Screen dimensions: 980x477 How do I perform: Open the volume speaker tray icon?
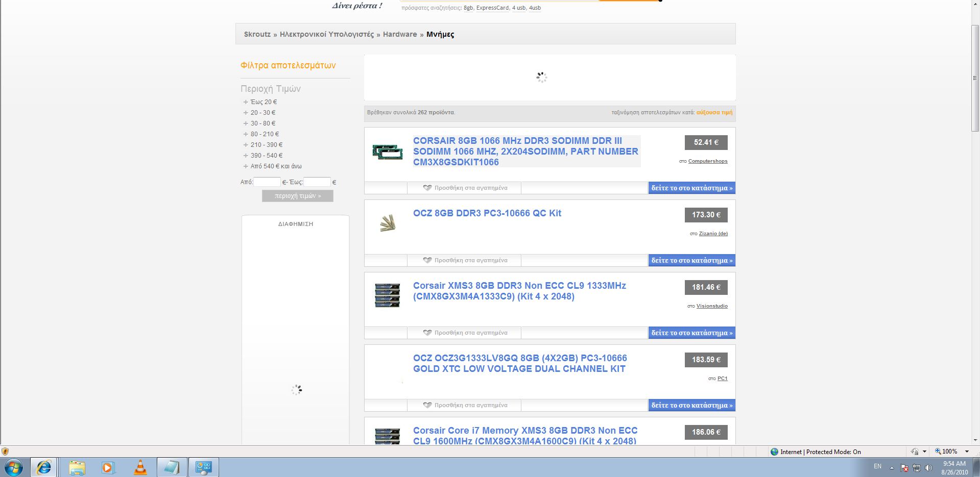(928, 467)
